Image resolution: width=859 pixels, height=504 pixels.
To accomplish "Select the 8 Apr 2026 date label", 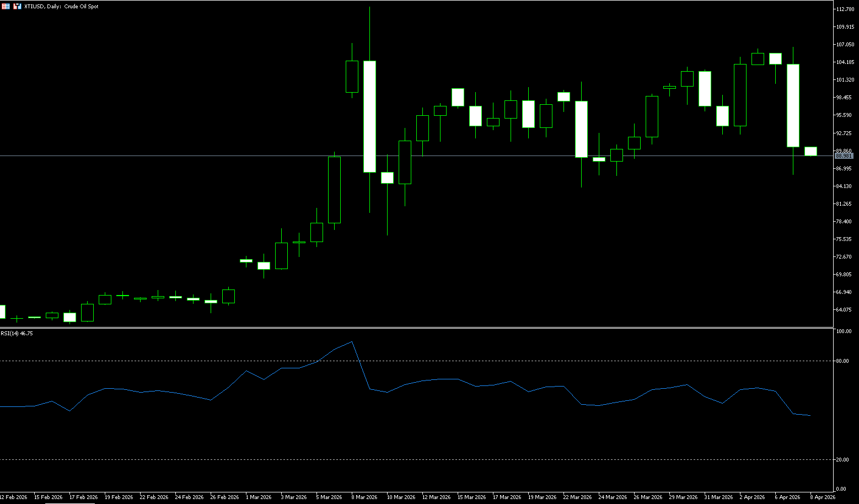I will point(822,497).
